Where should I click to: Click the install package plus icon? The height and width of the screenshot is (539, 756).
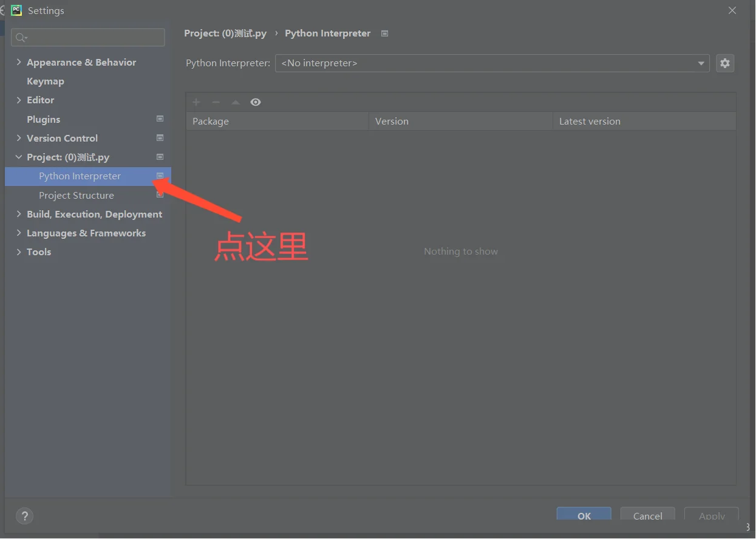[x=196, y=102]
